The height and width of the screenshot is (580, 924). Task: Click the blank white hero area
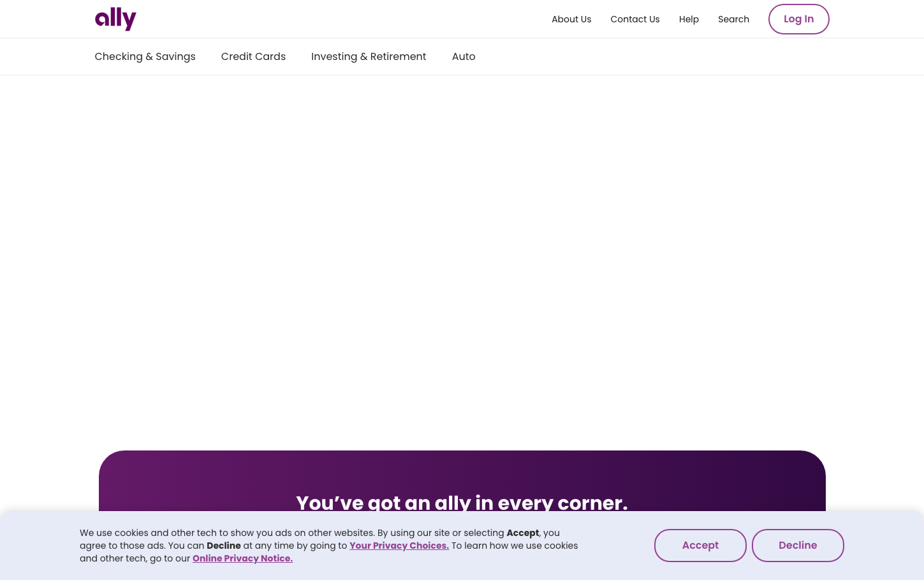pyautogui.click(x=462, y=255)
